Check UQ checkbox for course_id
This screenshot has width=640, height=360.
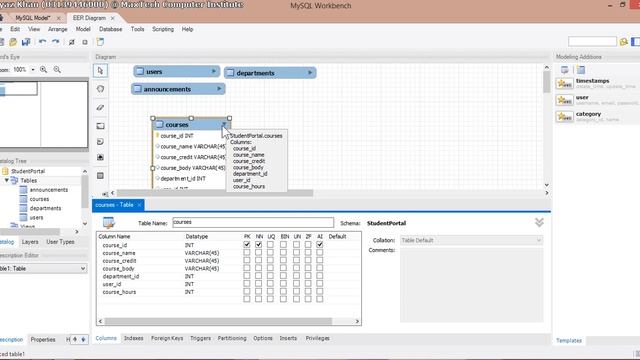[270, 244]
